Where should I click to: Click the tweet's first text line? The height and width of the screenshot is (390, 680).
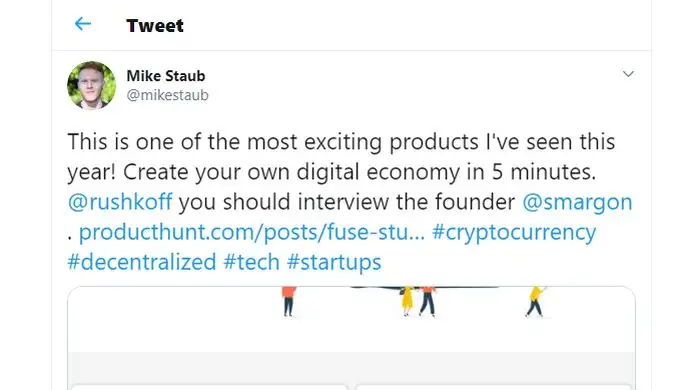point(341,142)
